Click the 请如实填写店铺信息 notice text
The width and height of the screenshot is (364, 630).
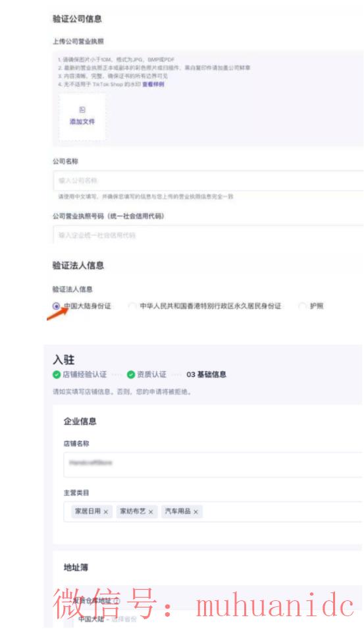coord(122,391)
